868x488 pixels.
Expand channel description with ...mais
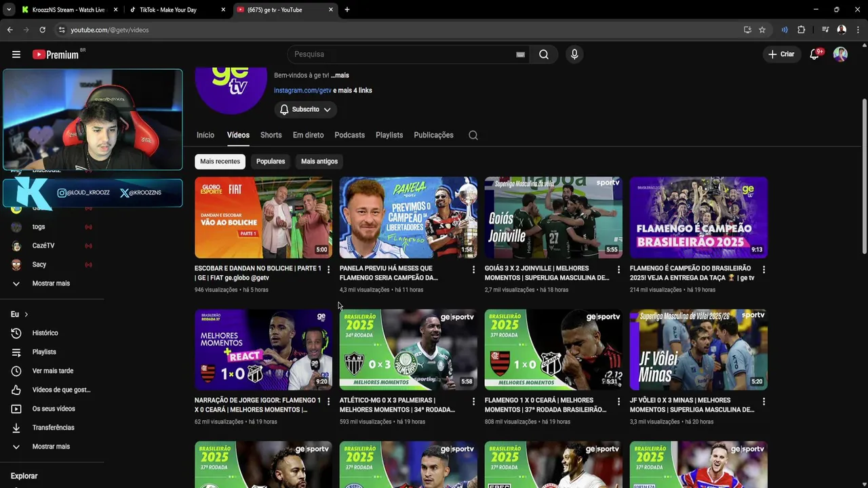[x=340, y=75]
